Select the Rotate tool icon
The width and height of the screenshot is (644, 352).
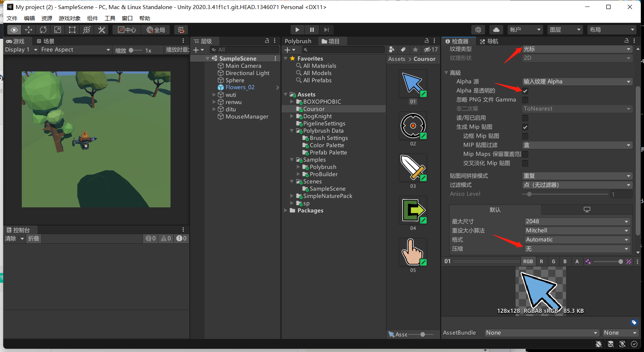[x=43, y=30]
